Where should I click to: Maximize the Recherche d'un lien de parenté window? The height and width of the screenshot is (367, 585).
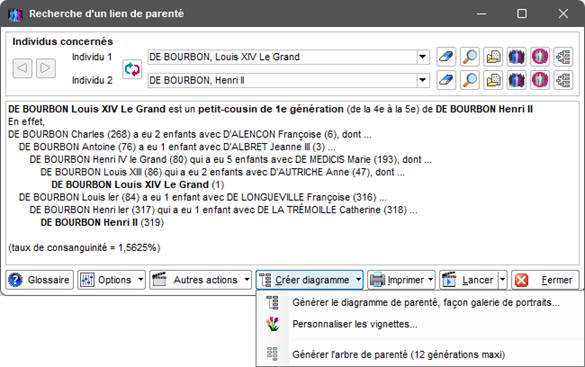(522, 14)
